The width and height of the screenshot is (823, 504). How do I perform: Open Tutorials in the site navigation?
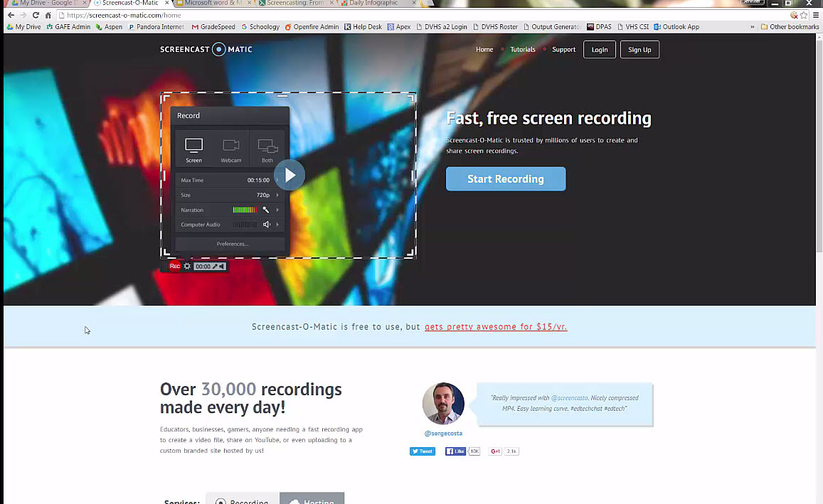(523, 49)
